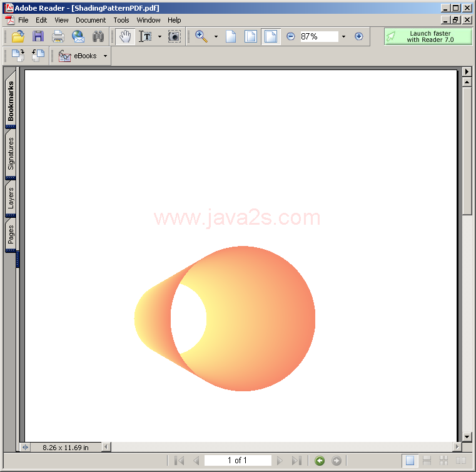
Task: Click the vertical scrollbar thumb
Action: [x=467, y=151]
